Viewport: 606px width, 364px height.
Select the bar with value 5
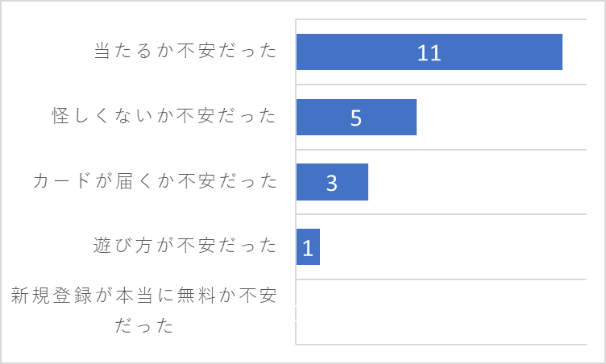[x=356, y=117]
